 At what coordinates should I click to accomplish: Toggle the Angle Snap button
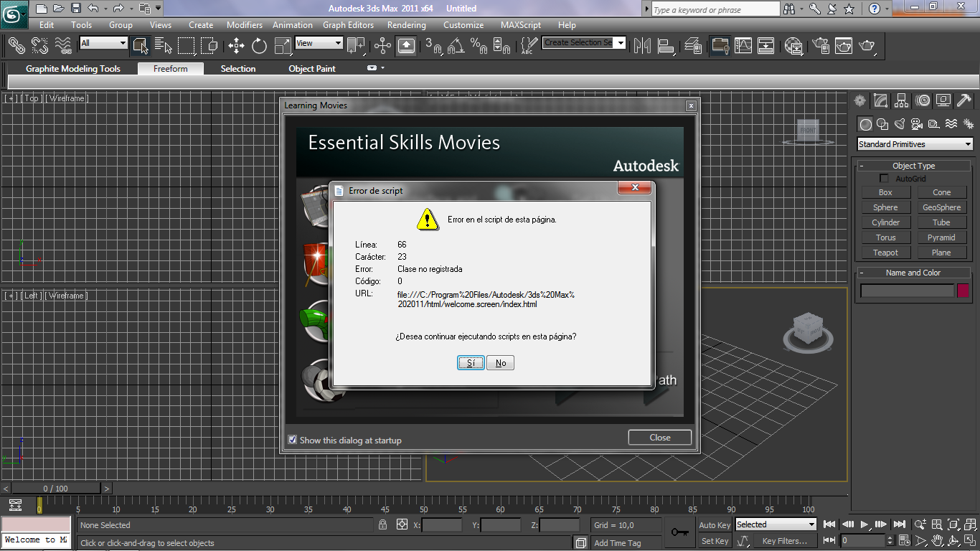point(456,46)
